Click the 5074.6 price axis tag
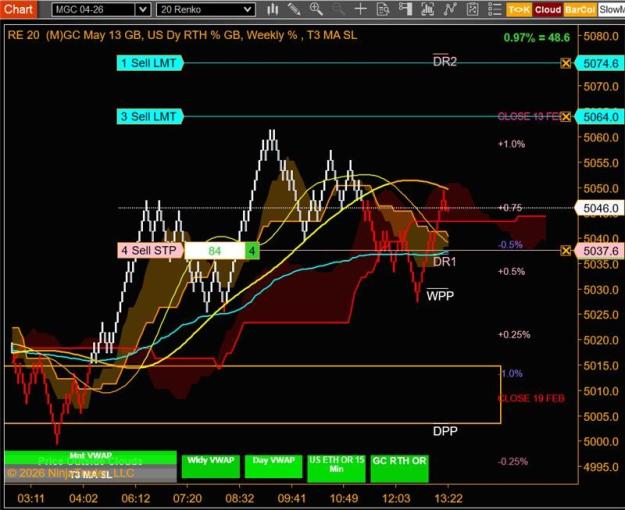Image resolution: width=625 pixels, height=510 pixels. (600, 63)
